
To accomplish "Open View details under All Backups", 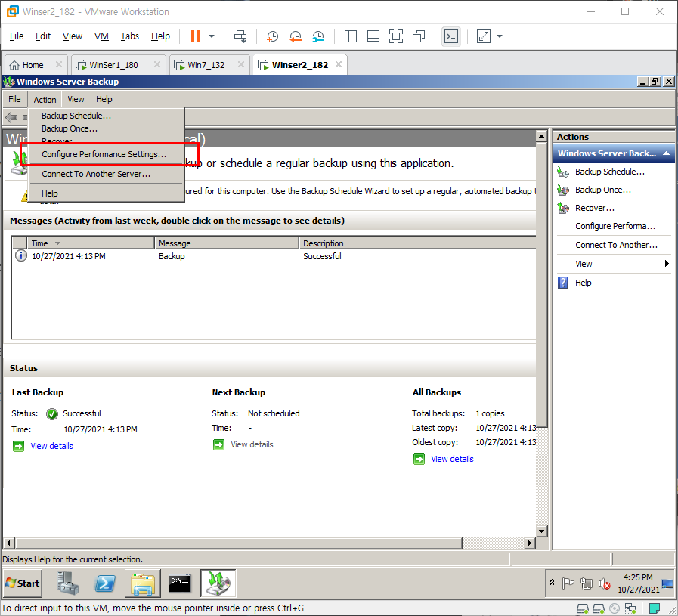I will 452,459.
